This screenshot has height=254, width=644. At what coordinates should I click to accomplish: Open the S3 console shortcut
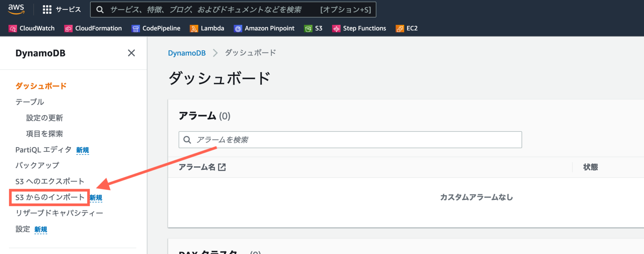tap(313, 28)
